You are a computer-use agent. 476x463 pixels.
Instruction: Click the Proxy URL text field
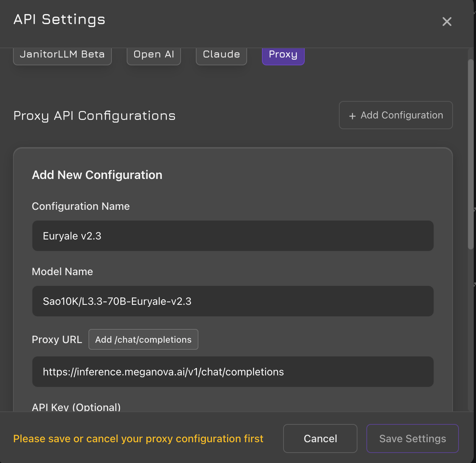(x=233, y=372)
